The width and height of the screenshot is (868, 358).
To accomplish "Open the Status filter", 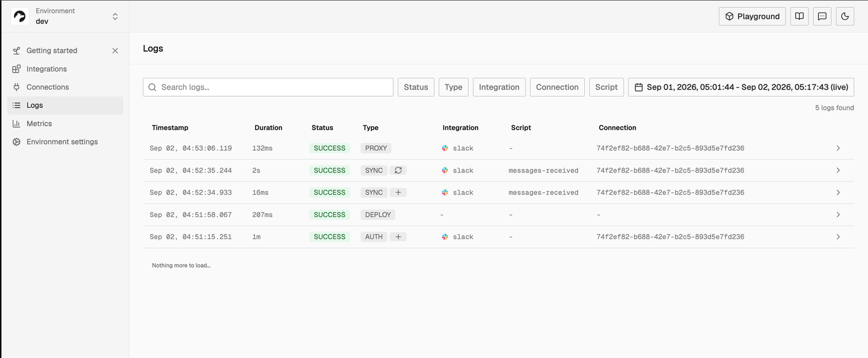I will [x=416, y=87].
